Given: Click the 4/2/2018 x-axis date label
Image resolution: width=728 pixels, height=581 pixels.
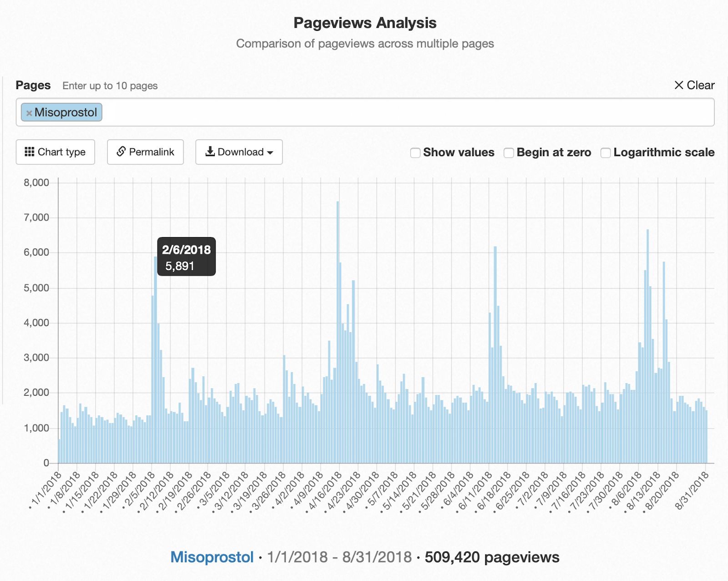Looking at the screenshot, I should click(288, 490).
